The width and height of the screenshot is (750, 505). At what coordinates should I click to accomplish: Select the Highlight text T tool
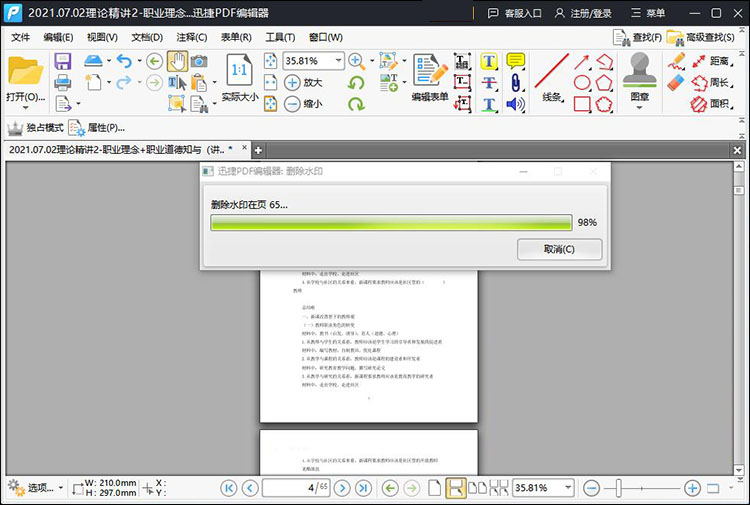[x=489, y=61]
